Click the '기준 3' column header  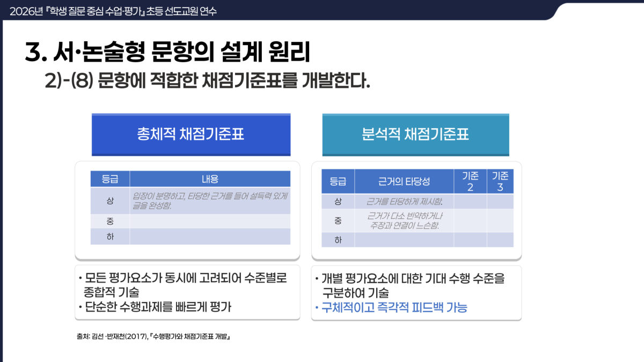pyautogui.click(x=500, y=182)
